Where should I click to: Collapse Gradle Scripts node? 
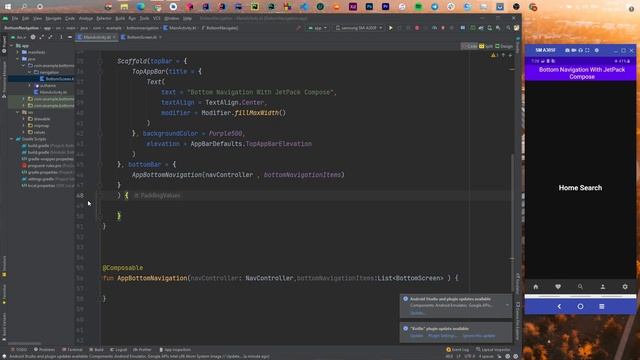pyautogui.click(x=12, y=139)
